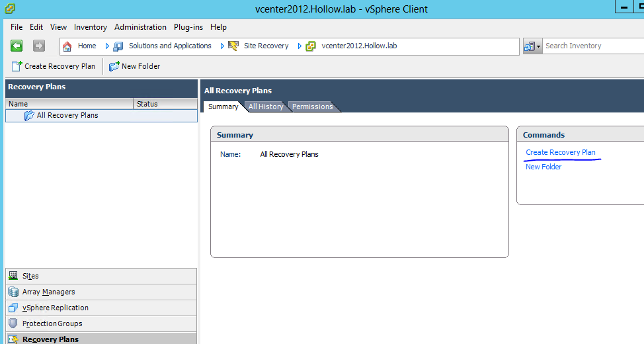
Task: Open Sites section in sidebar
Action: click(x=30, y=276)
